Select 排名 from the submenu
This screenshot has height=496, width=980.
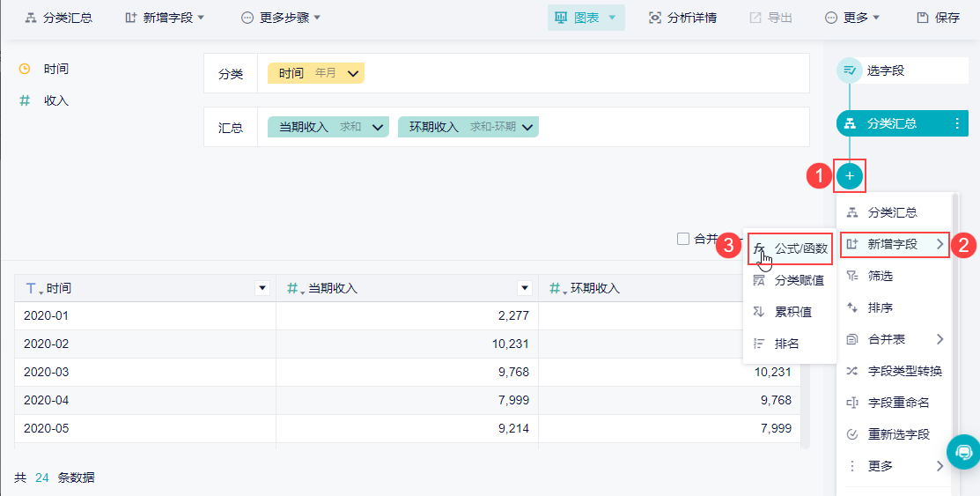(786, 344)
